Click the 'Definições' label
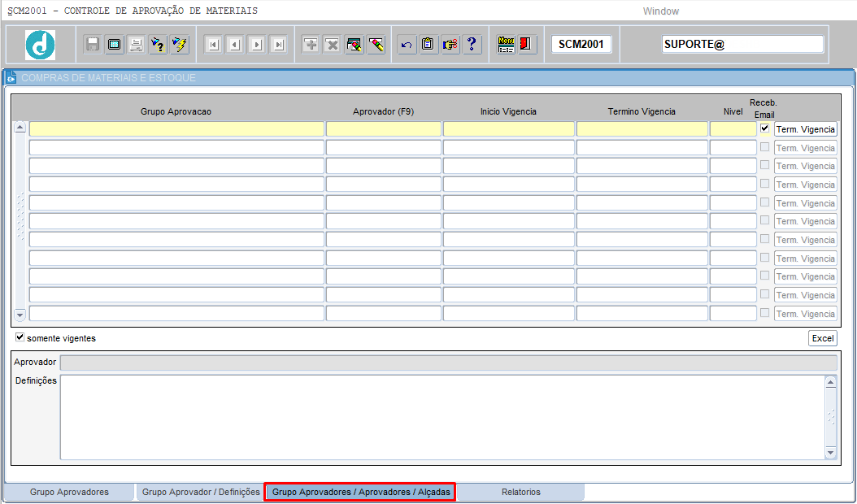 pos(36,380)
